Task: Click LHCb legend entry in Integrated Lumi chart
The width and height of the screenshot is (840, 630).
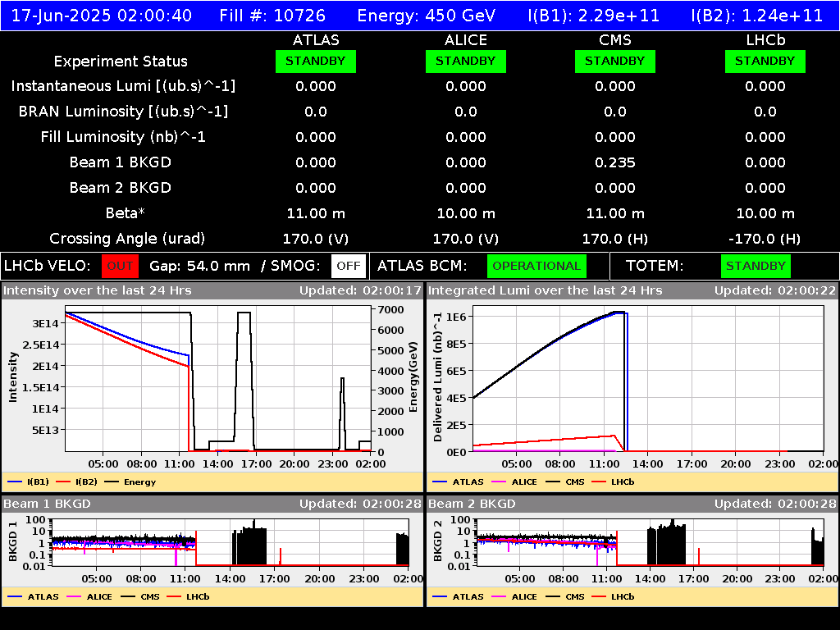Action: 613,482
